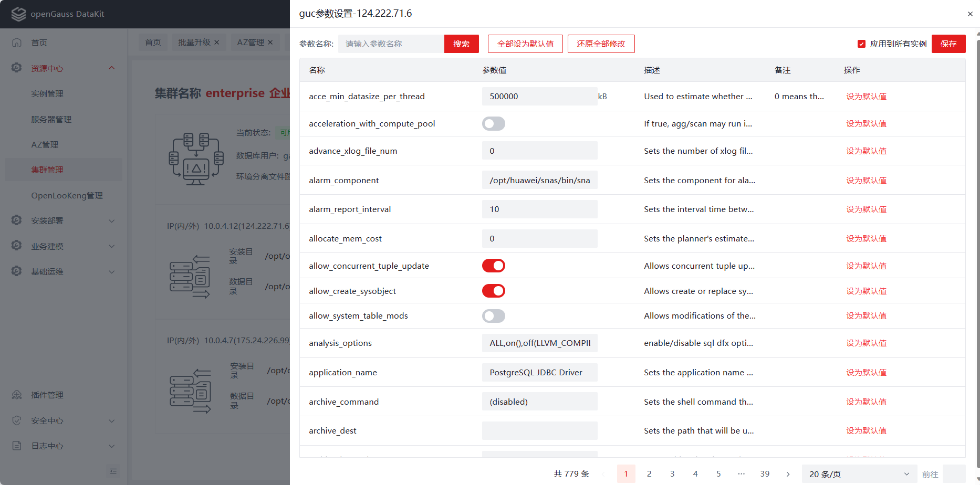Click the 全部设为默认值 button
The height and width of the screenshot is (485, 980).
coord(525,44)
